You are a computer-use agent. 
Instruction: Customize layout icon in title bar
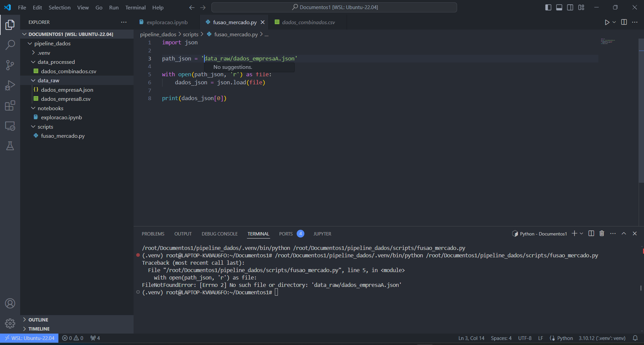[x=581, y=7]
